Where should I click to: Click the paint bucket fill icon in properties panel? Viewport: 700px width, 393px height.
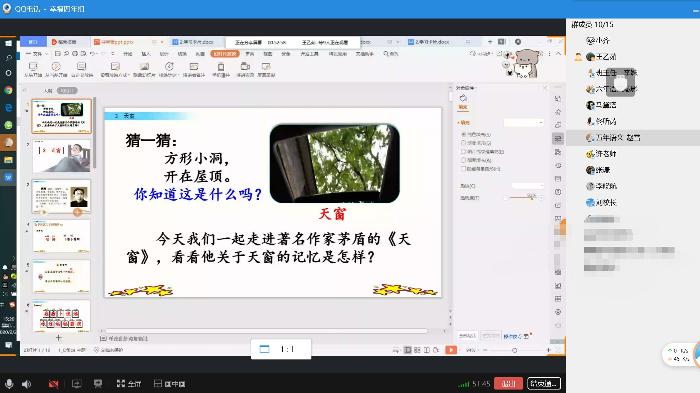tap(463, 98)
